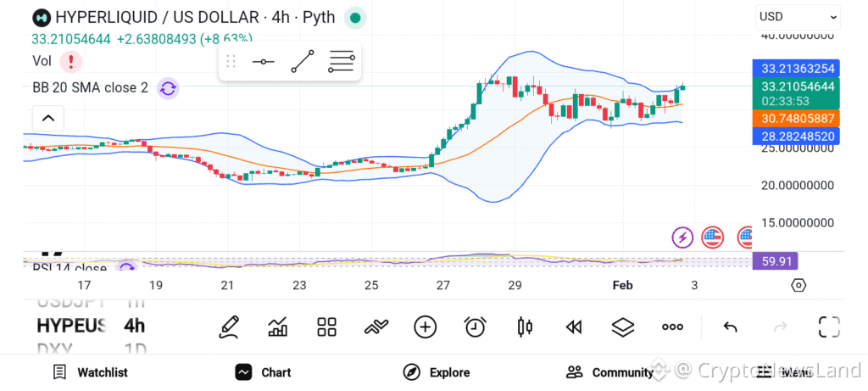Choose the horizontal line tool

[x=263, y=61]
